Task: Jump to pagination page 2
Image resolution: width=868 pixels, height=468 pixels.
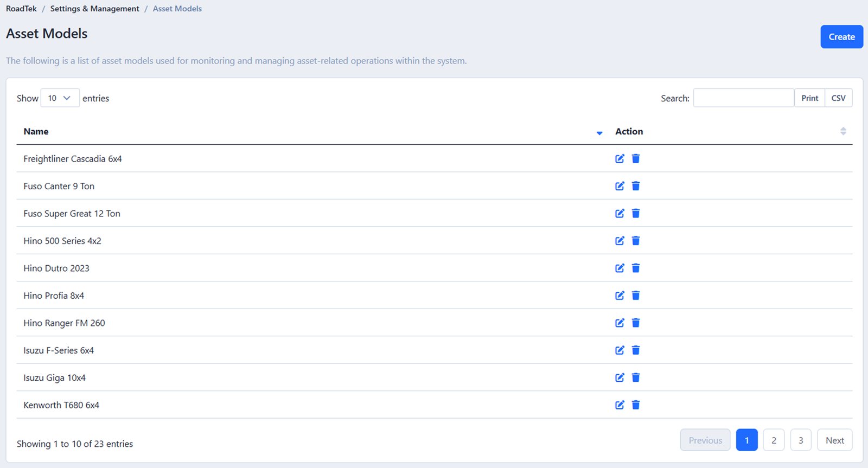Action: 774,440
